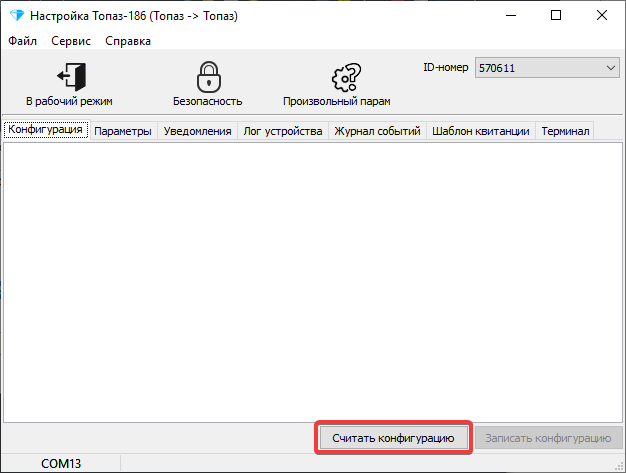
Task: Click the Произвольный парам label text
Action: click(x=337, y=101)
